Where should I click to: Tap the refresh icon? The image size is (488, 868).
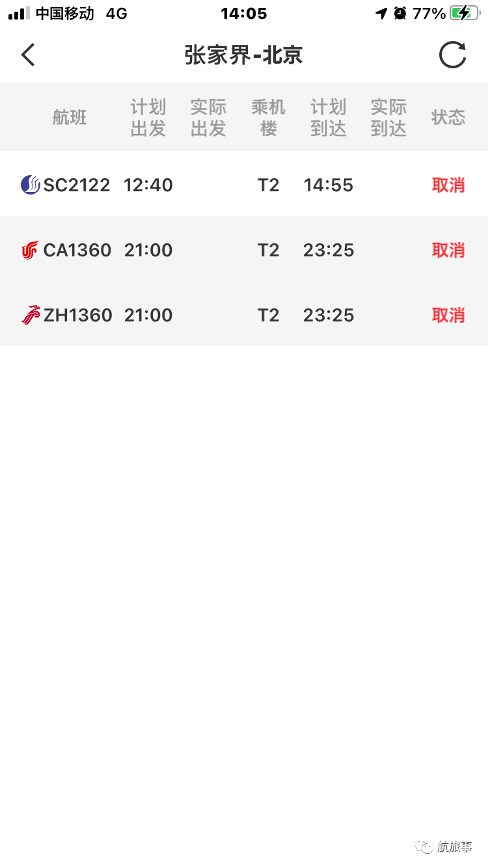[452, 55]
